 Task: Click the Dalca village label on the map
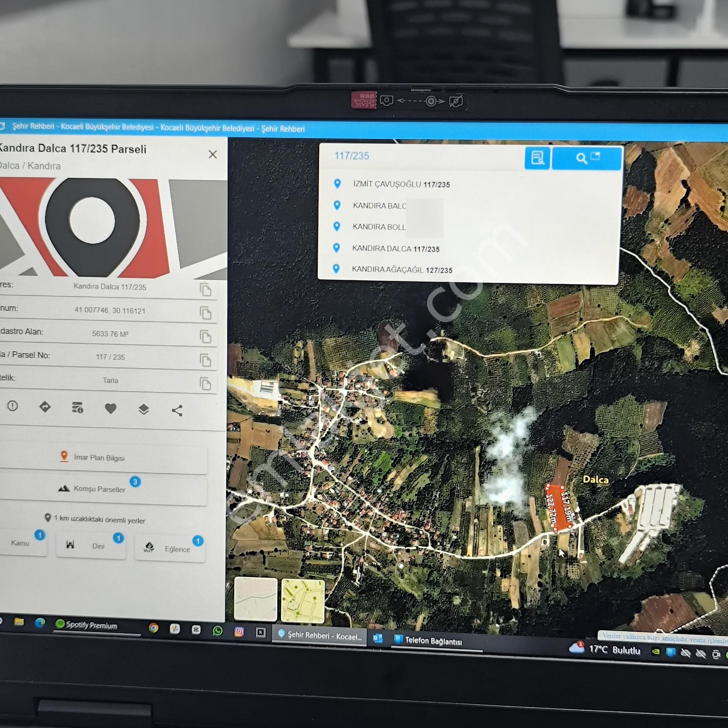[595, 480]
